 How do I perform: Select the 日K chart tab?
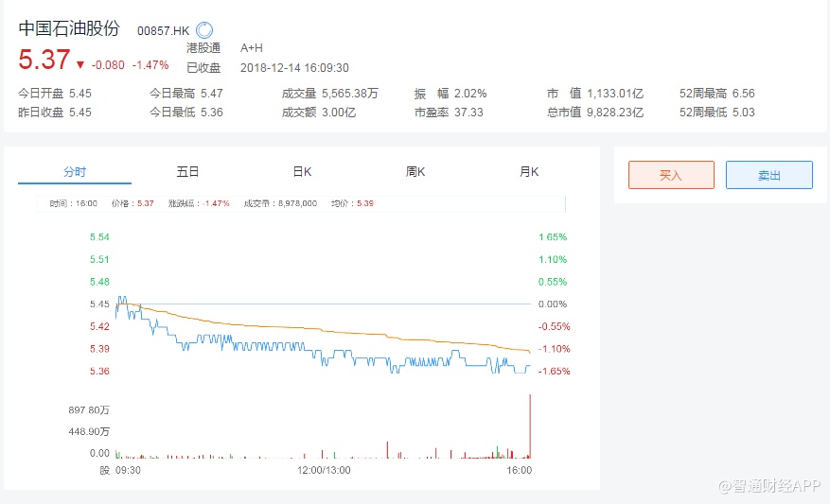coord(302,172)
